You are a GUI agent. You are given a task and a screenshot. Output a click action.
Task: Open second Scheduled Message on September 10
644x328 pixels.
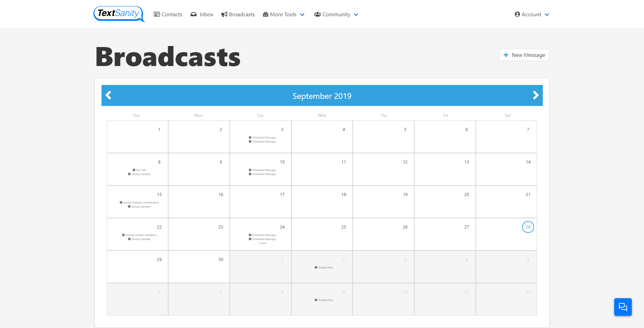pyautogui.click(x=262, y=174)
